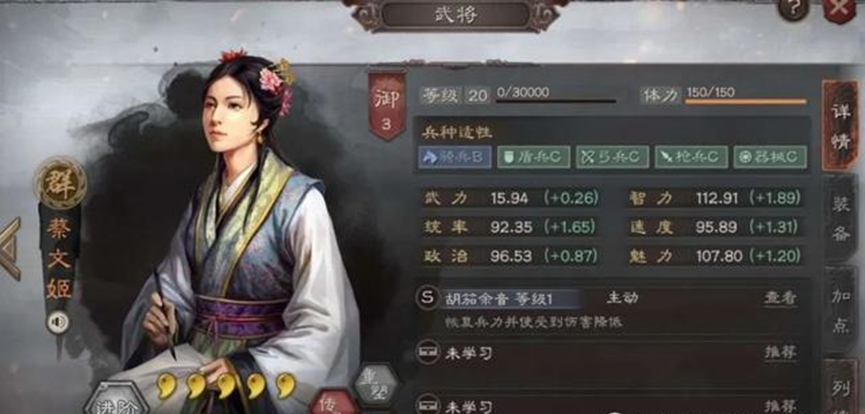Click the orange 体力 stamina bar
865x414 pixels.
[x=745, y=102]
